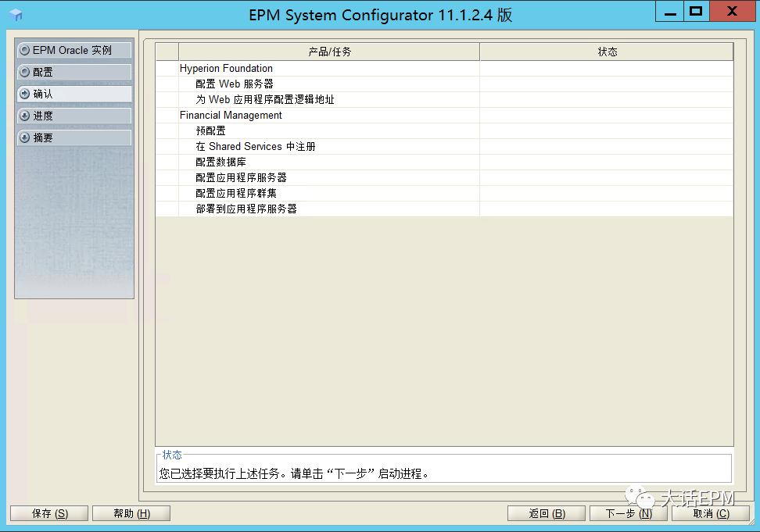This screenshot has width=760, height=532.
Task: Select 为 Web 应用程序配置逻辑地址 row
Action: coord(444,99)
